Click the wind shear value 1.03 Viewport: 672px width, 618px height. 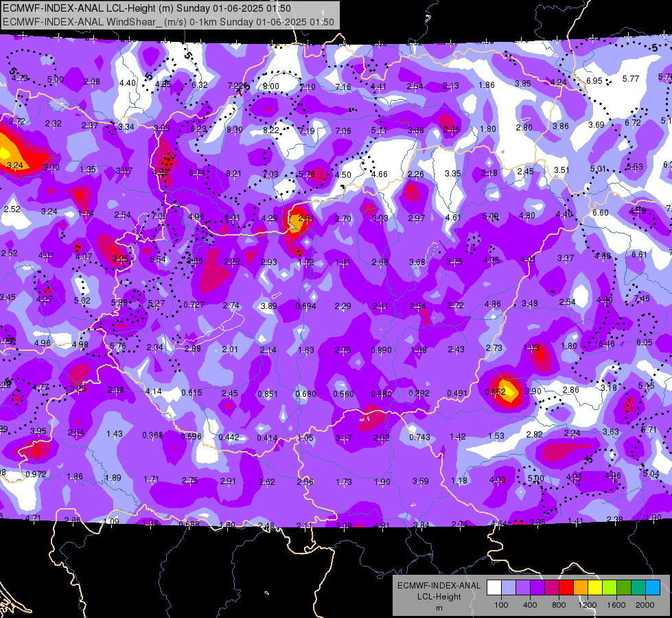[531, 347]
